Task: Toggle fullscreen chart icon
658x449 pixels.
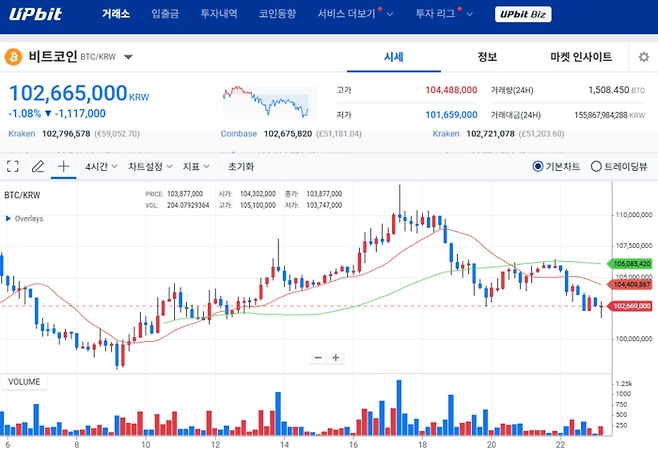Action: click(13, 167)
